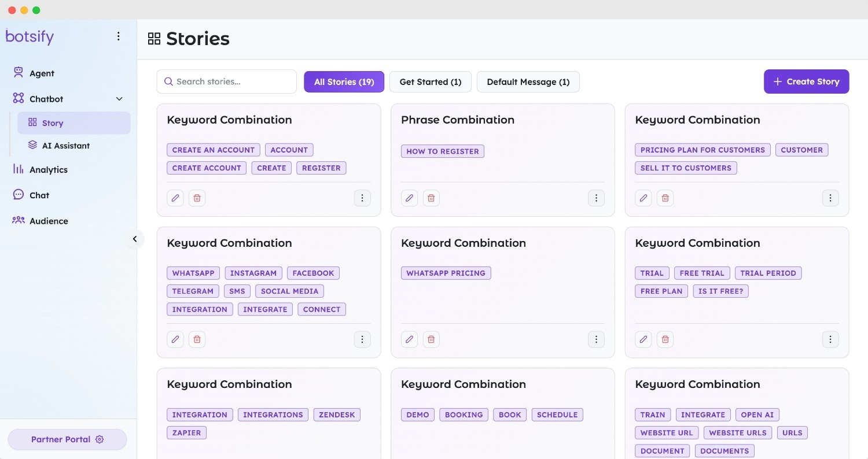Go to the Chat section
868x459 pixels.
(39, 195)
